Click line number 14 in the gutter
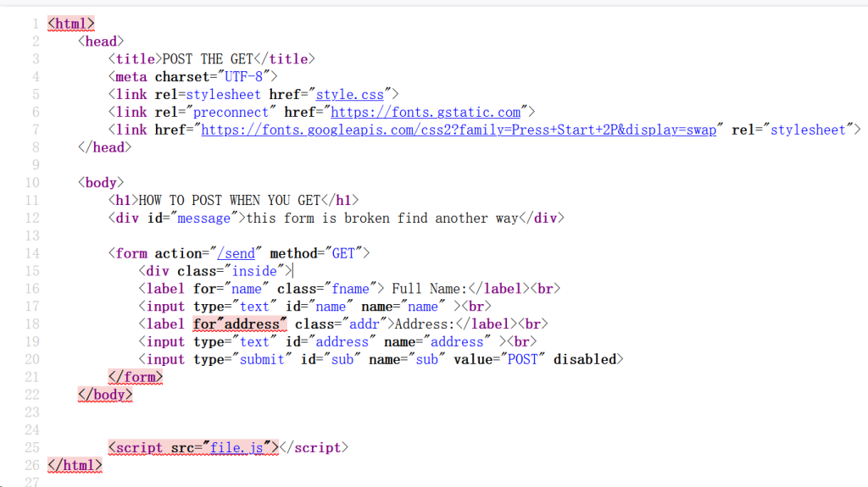 (x=32, y=253)
